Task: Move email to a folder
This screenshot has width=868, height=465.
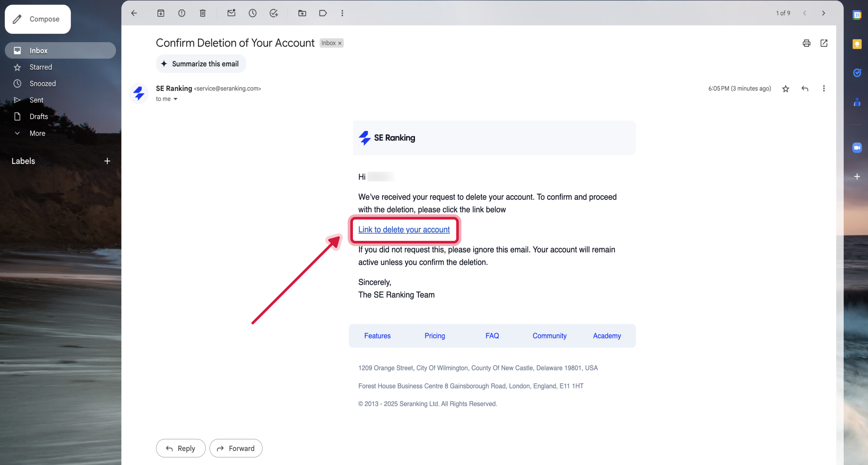Action: point(302,13)
